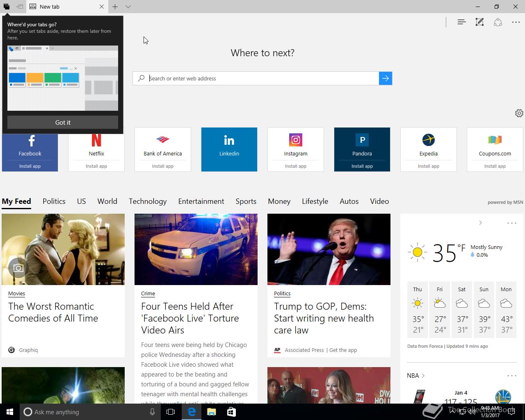
Task: Set these tabs aside icon
Action: point(20,7)
